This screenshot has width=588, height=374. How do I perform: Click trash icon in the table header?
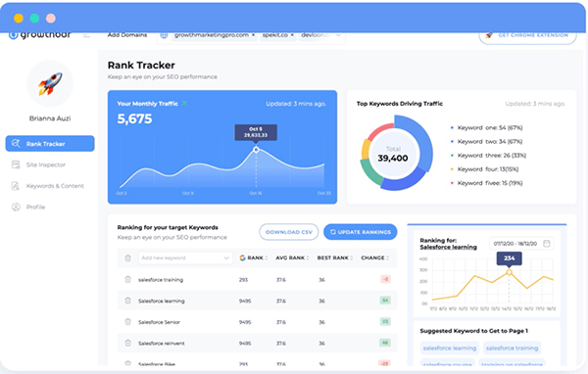tap(127, 257)
